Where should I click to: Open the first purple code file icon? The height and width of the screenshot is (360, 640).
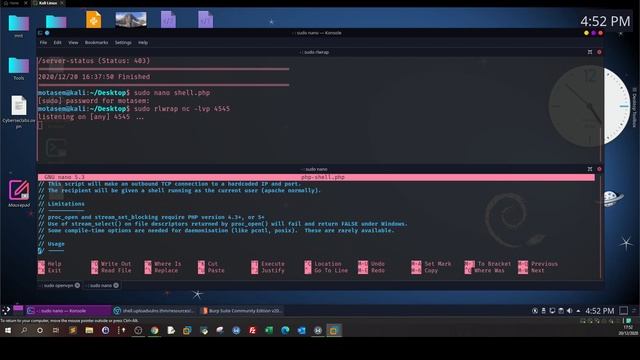(168, 20)
